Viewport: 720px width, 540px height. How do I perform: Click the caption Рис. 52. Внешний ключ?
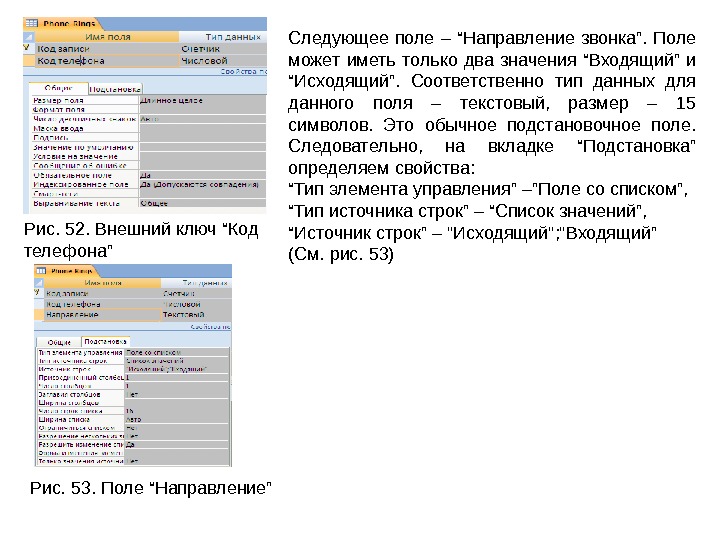click(x=141, y=240)
